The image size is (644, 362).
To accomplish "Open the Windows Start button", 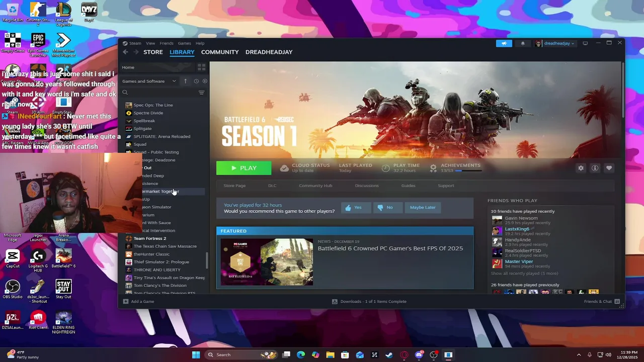I will (196, 355).
